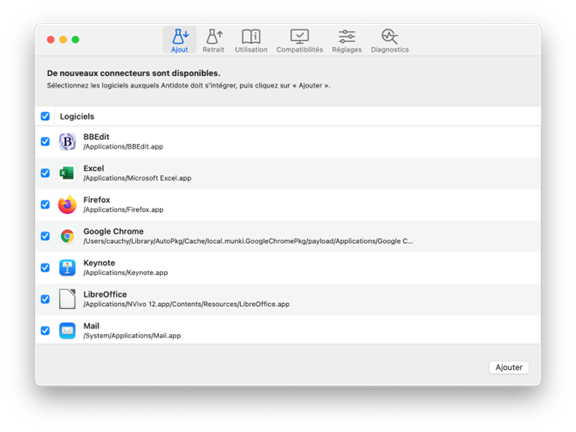Viewport: 576px width, 432px height.
Task: Click the NVivo 12.app LibreOffice path
Action: (x=186, y=304)
